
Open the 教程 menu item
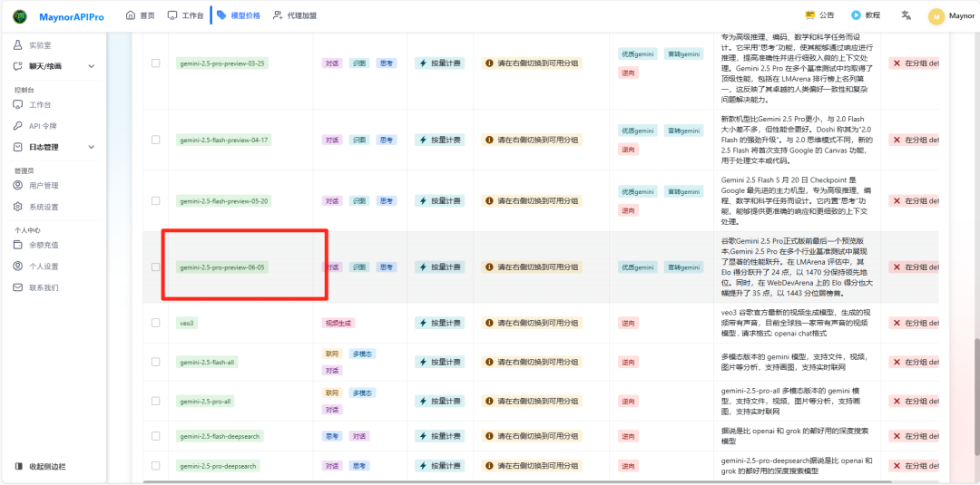[865, 15]
